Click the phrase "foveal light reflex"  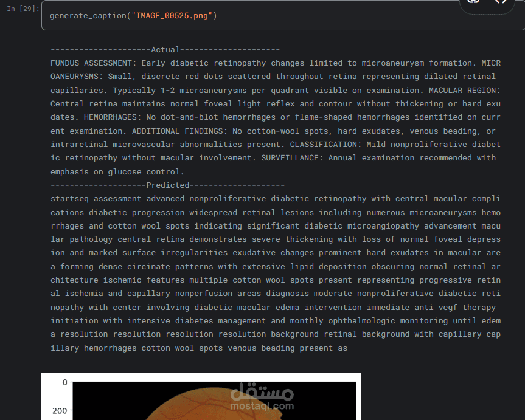249,104
